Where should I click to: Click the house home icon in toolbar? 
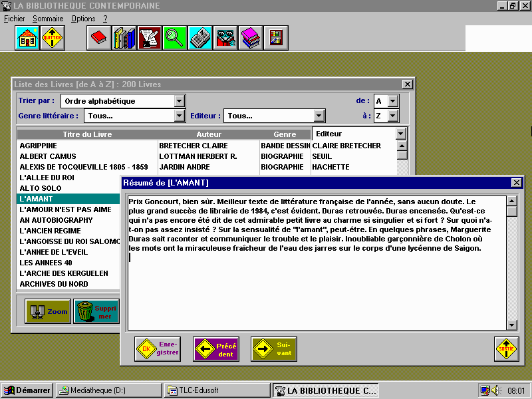point(27,39)
